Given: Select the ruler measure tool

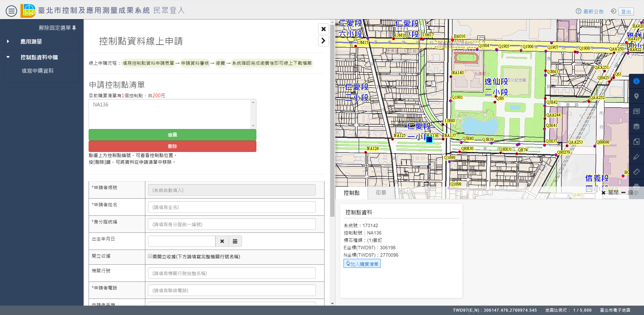Looking at the screenshot, I should click(636, 172).
